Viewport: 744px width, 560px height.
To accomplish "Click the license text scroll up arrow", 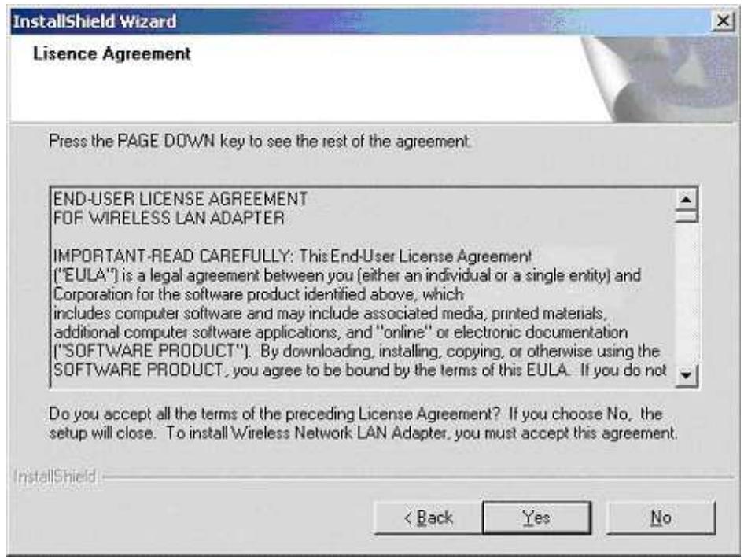I will pyautogui.click(x=686, y=199).
